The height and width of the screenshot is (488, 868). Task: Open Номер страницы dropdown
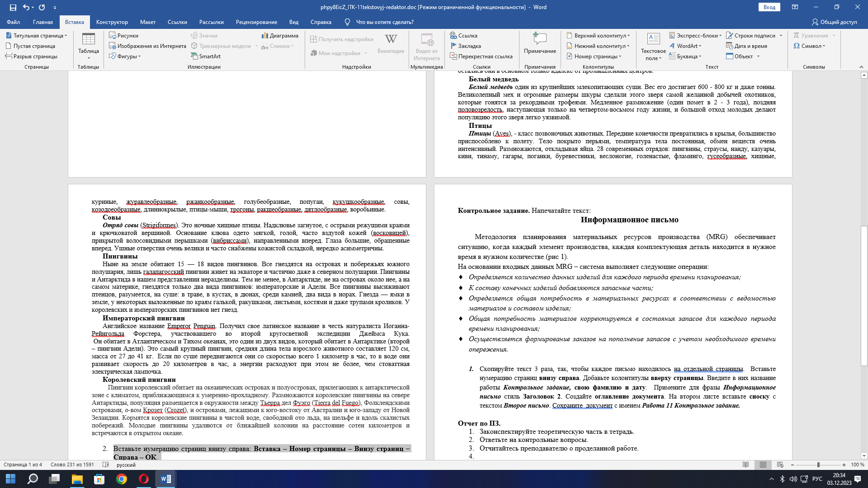[x=594, y=56]
